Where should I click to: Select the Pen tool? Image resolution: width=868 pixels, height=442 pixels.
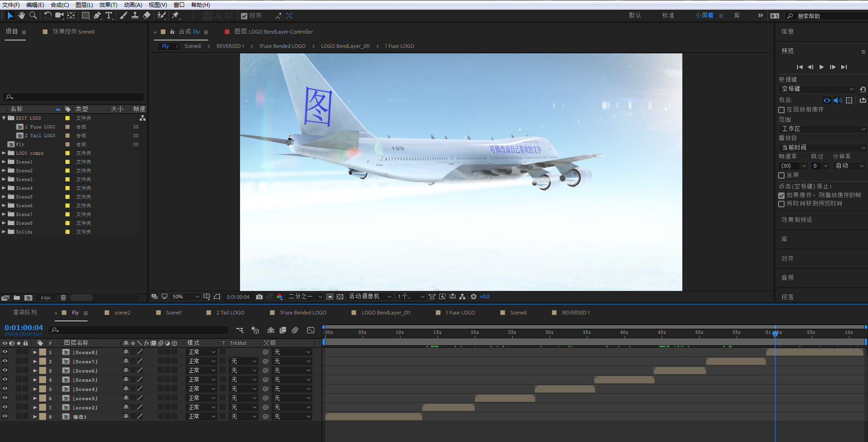97,16
